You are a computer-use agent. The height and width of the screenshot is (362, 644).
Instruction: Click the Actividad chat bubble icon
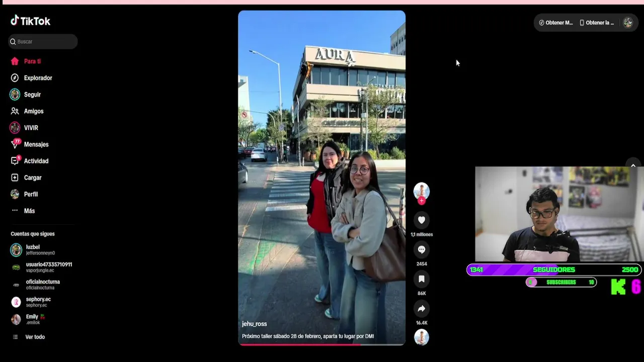coord(15,161)
